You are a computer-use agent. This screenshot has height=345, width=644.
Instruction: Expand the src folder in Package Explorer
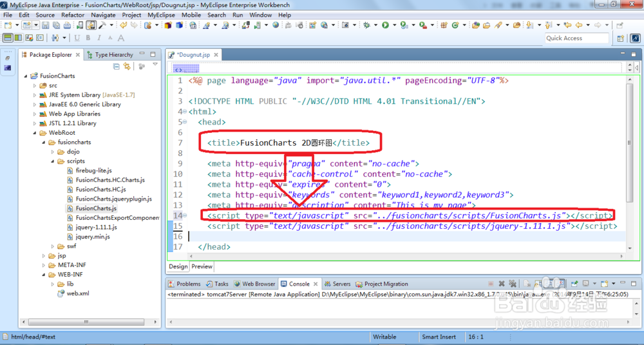pos(35,86)
